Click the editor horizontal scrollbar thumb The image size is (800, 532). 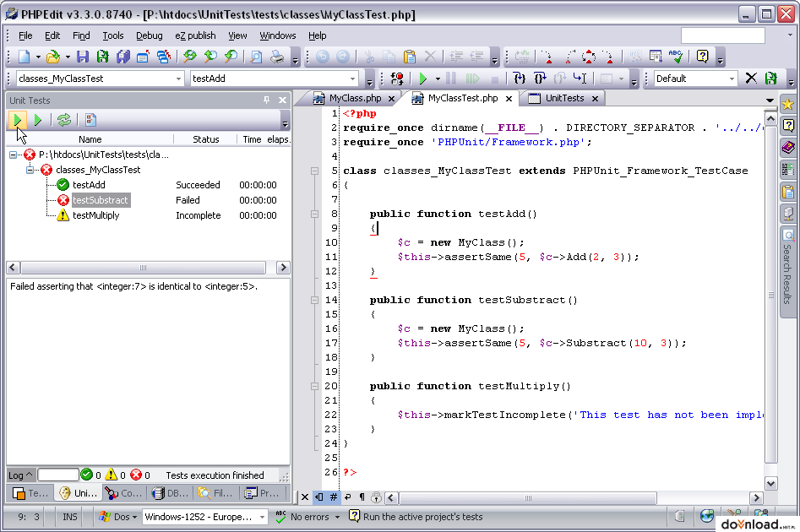[528, 497]
